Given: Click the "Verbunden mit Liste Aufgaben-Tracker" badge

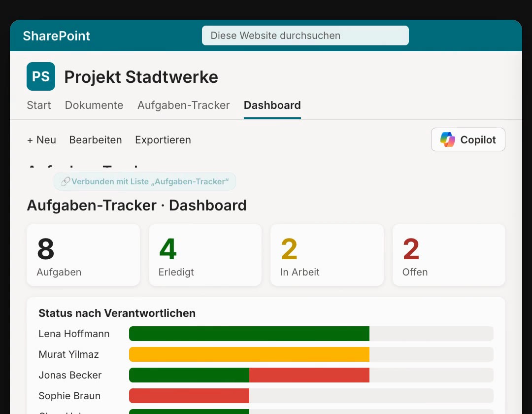Looking at the screenshot, I should (x=145, y=181).
